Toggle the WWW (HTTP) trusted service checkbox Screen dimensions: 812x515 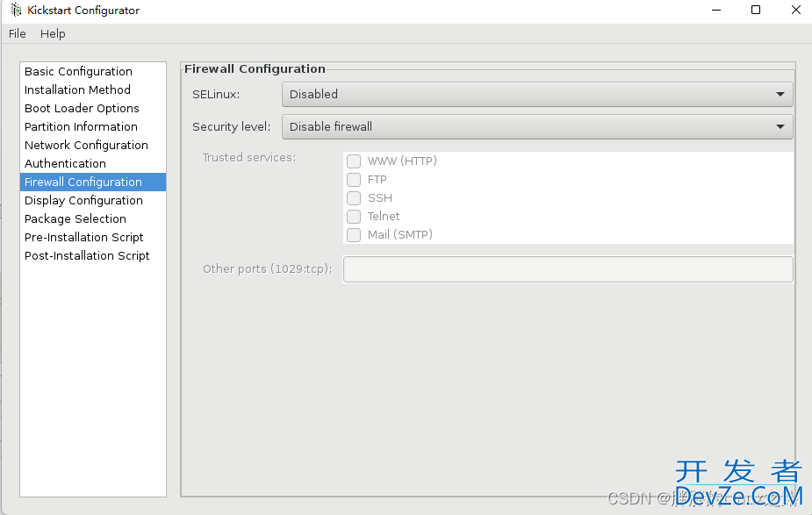coord(354,161)
